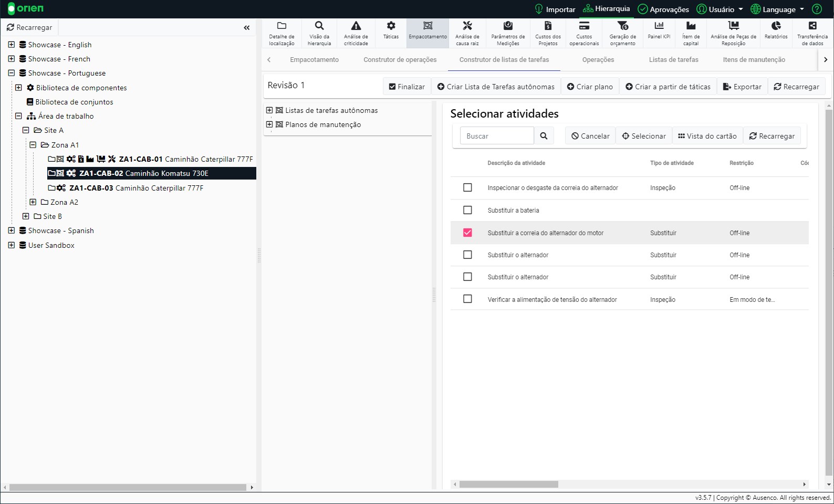Click the search magnifier button beside Buscar
Viewport: 834px width, 504px height.
coord(544,136)
